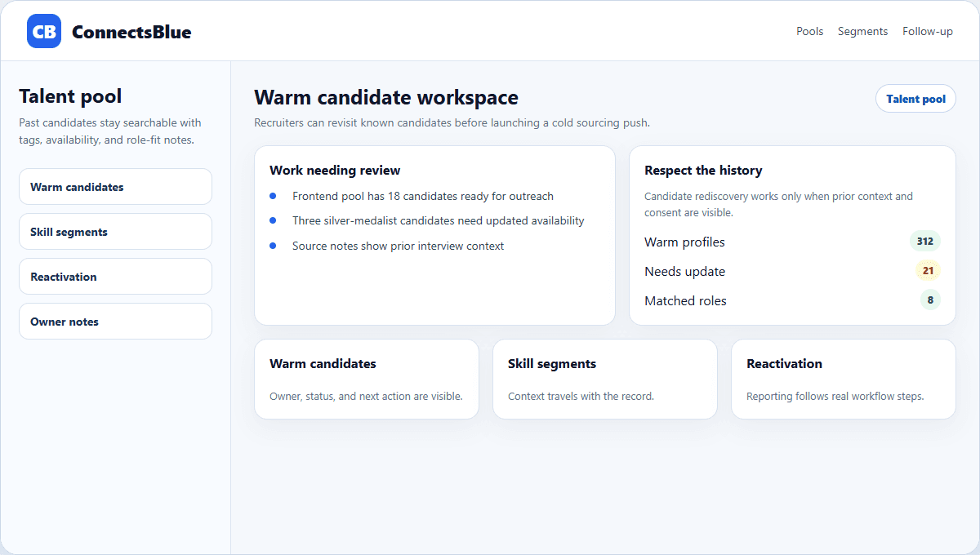Click the Needs update label
The image size is (980, 555).
pos(684,271)
